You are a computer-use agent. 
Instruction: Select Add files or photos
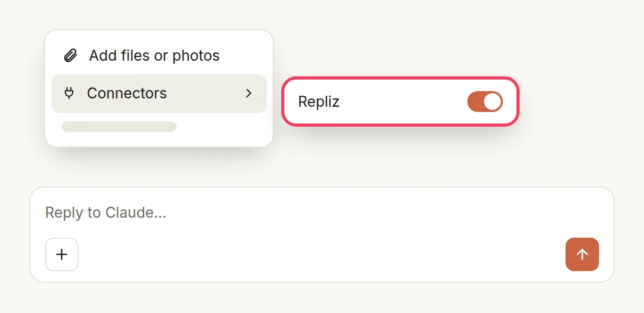point(159,55)
